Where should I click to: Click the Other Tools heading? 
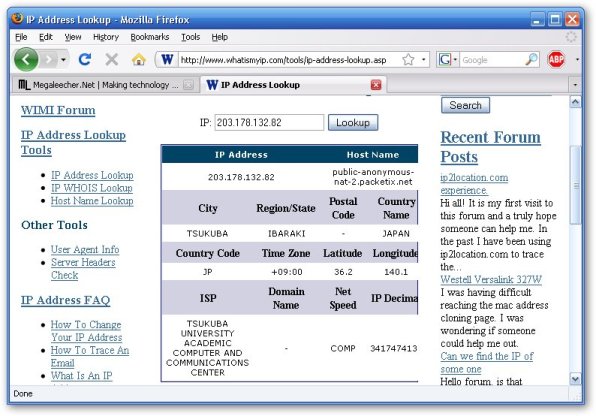[54, 225]
